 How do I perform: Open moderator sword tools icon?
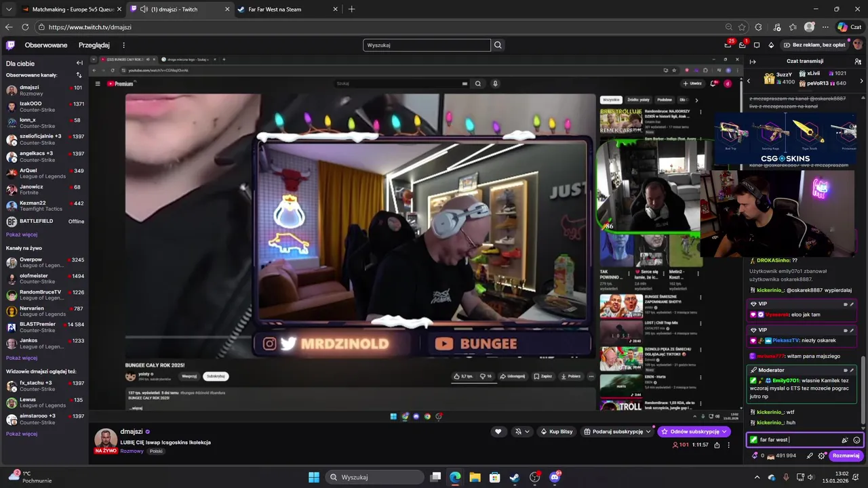click(x=810, y=455)
